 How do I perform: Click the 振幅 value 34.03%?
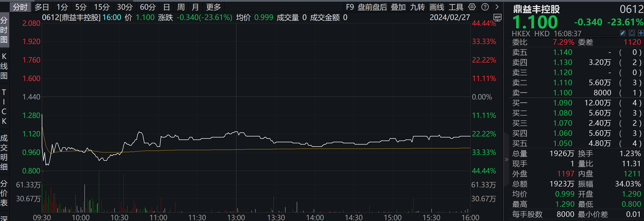(x=628, y=184)
